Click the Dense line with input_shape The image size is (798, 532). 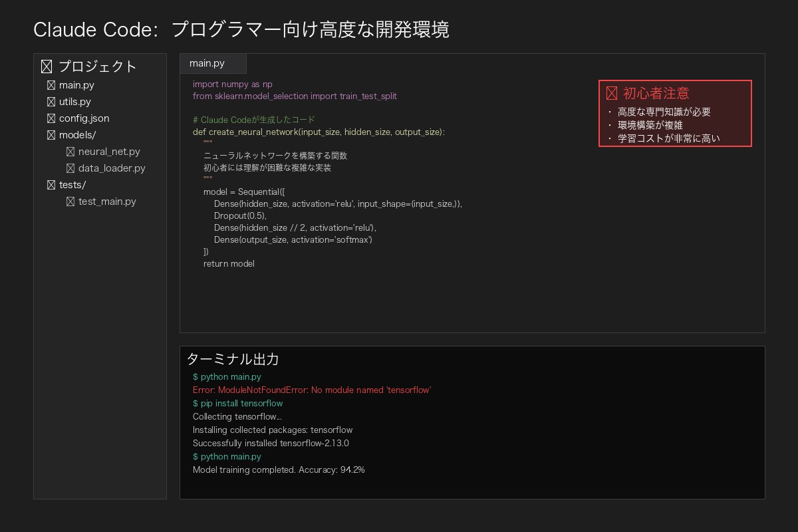pos(338,203)
